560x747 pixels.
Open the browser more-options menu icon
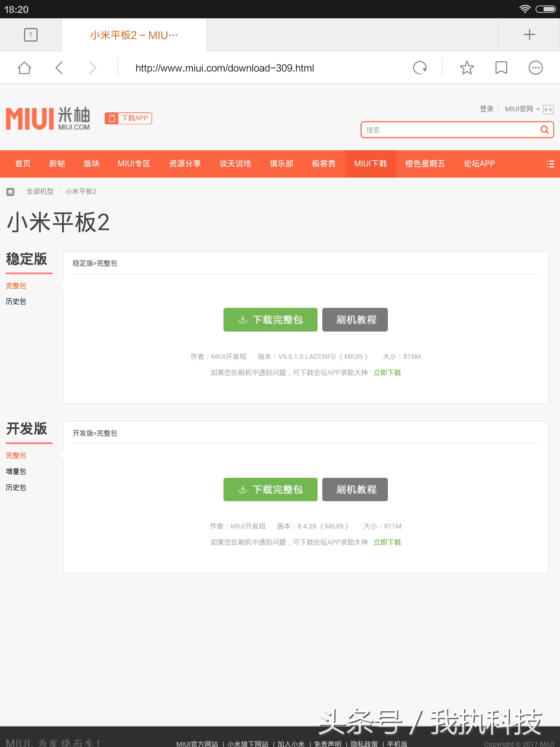[x=536, y=68]
